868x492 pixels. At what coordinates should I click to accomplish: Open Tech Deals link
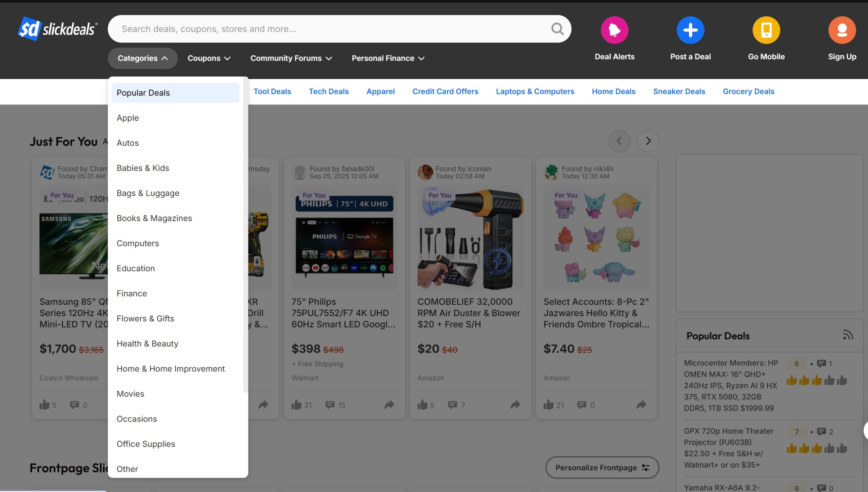(329, 92)
